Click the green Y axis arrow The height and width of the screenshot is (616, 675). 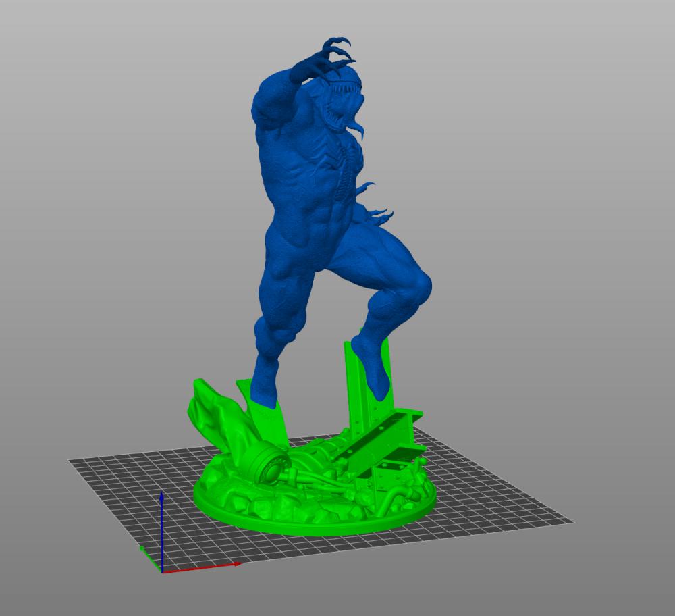click(x=151, y=559)
